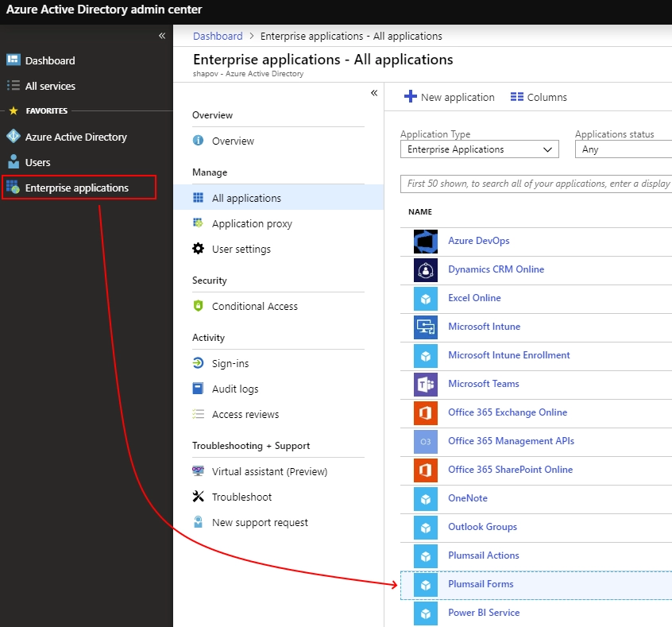Click the User settings gear icon
The width and height of the screenshot is (672, 627).
(x=198, y=248)
